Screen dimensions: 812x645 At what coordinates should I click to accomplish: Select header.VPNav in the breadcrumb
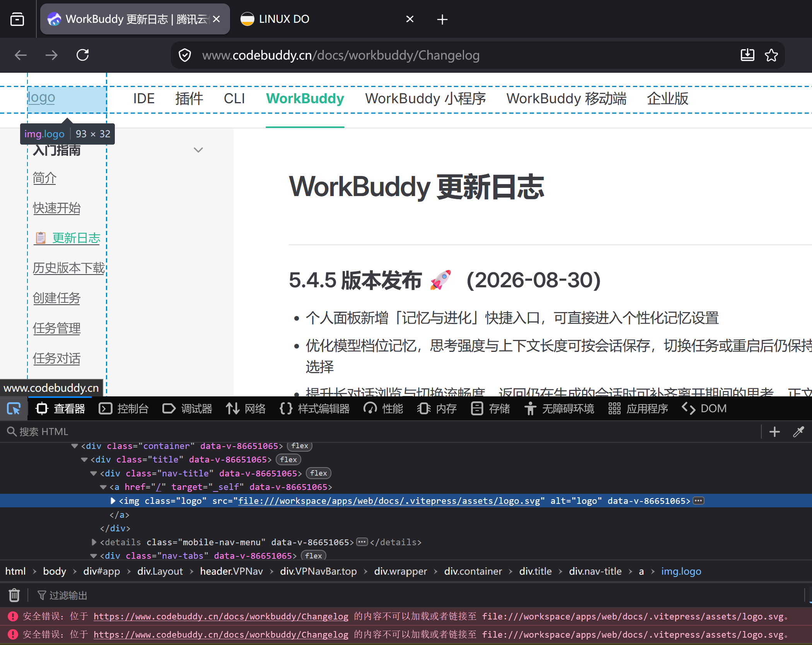point(231,571)
